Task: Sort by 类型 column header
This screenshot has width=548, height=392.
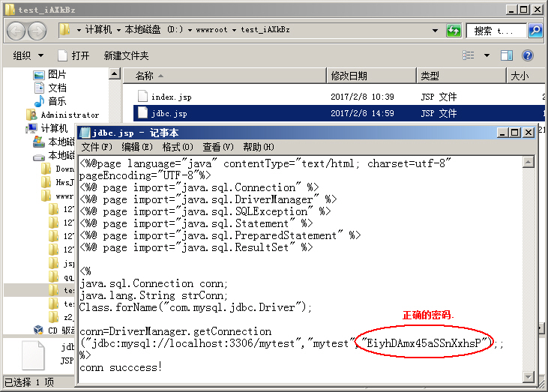Action: point(461,76)
